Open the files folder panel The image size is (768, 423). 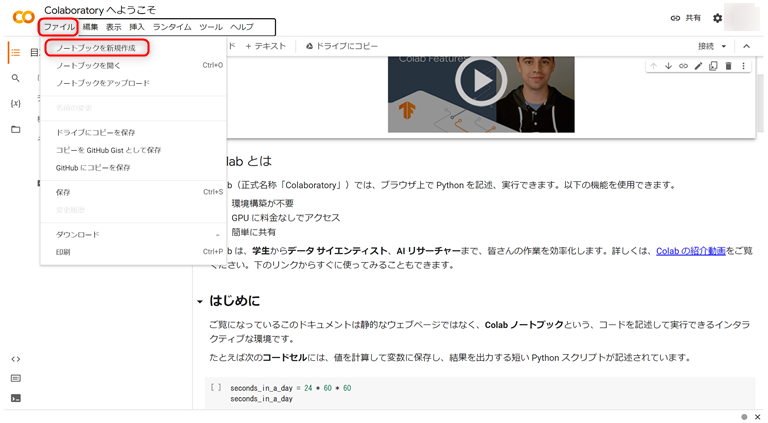pyautogui.click(x=15, y=129)
